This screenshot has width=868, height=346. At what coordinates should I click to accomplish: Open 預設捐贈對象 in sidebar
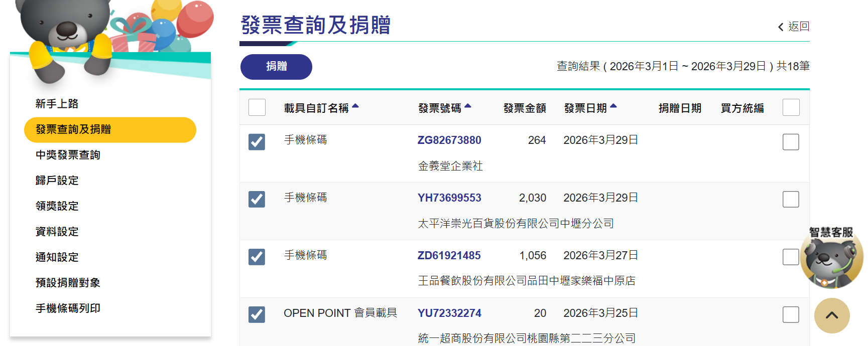coord(68,283)
